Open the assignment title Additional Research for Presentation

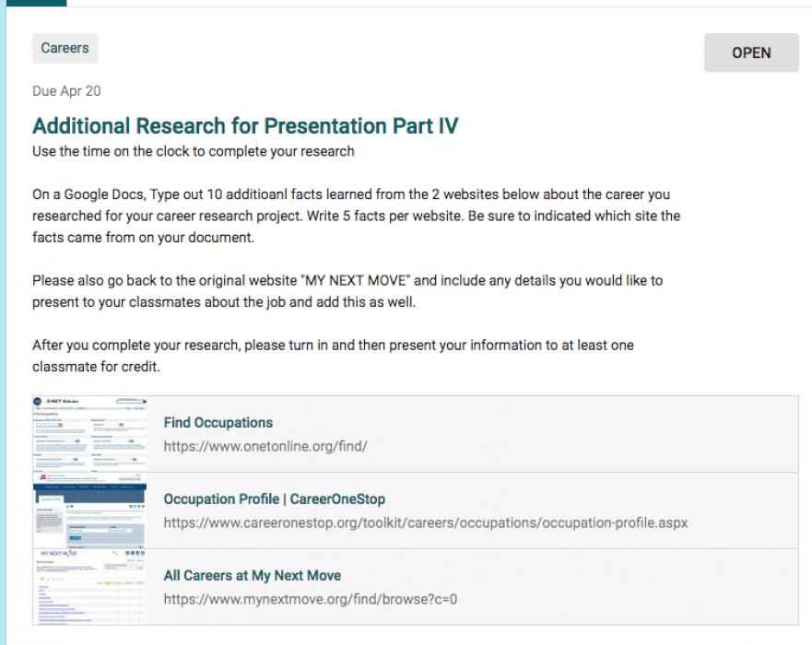(x=245, y=126)
